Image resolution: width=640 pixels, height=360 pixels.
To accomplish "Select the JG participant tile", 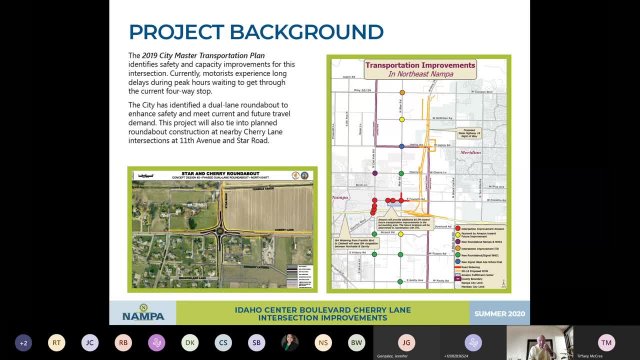I will point(406,342).
